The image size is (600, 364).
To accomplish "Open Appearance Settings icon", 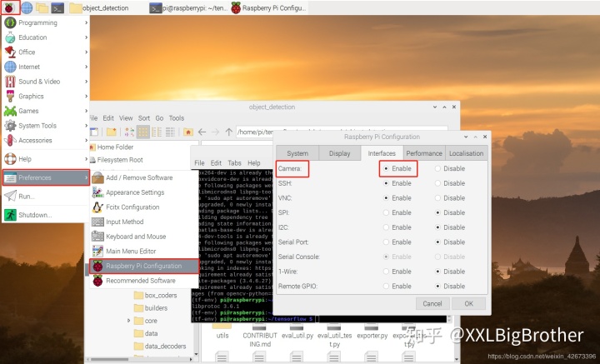I will (98, 192).
